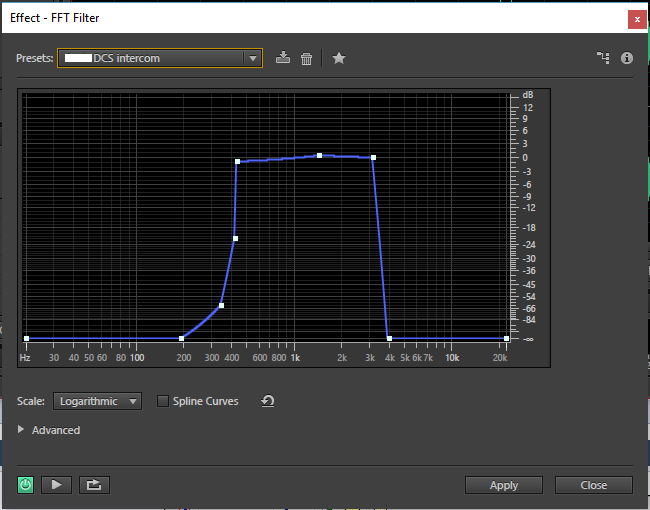
Task: Close the effect dialog with Close button
Action: coord(594,485)
